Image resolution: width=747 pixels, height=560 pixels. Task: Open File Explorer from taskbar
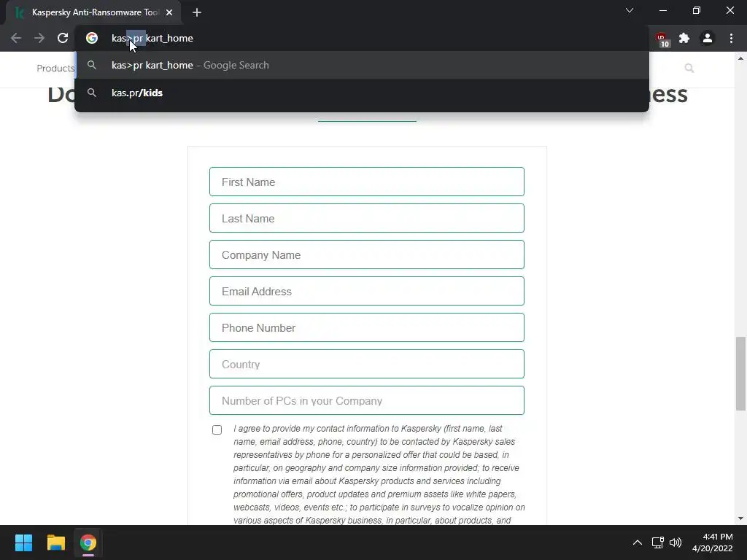pos(55,542)
